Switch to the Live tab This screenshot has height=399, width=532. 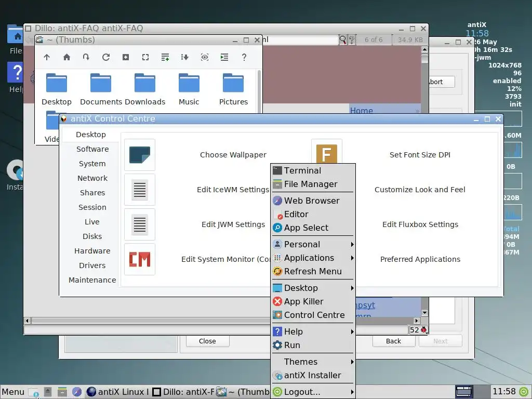pos(92,222)
